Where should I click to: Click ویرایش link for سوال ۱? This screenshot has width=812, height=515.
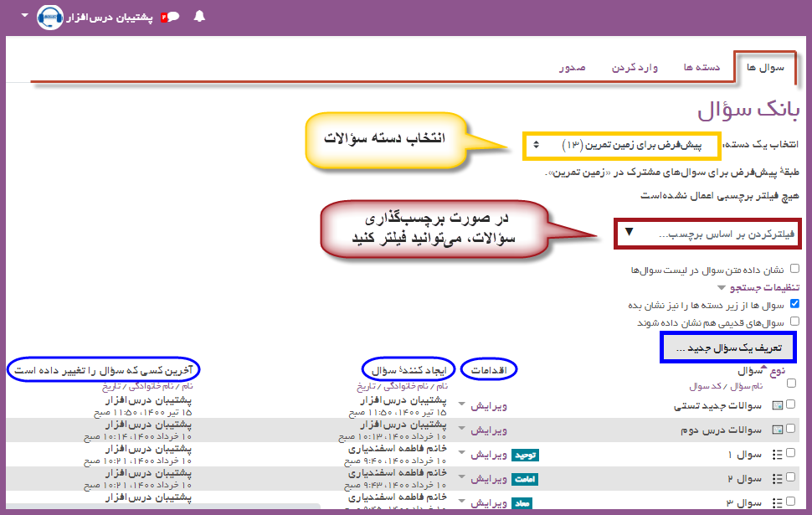pyautogui.click(x=488, y=455)
